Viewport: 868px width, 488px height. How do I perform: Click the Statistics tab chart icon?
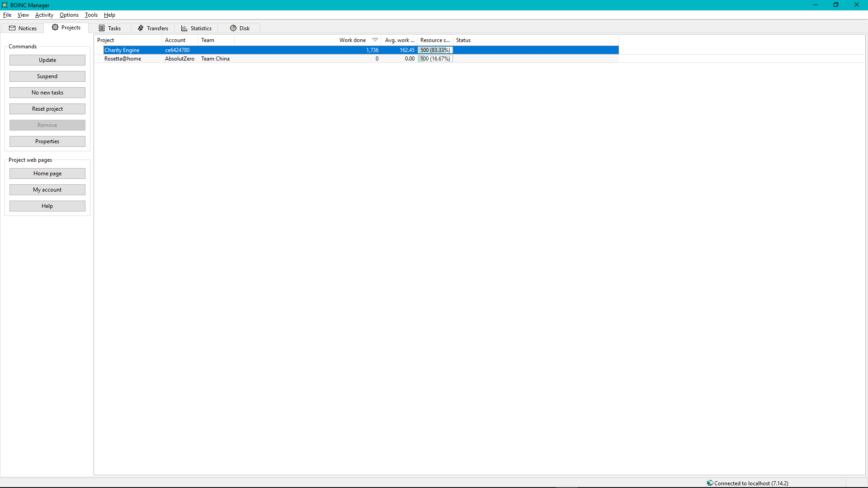pos(184,28)
